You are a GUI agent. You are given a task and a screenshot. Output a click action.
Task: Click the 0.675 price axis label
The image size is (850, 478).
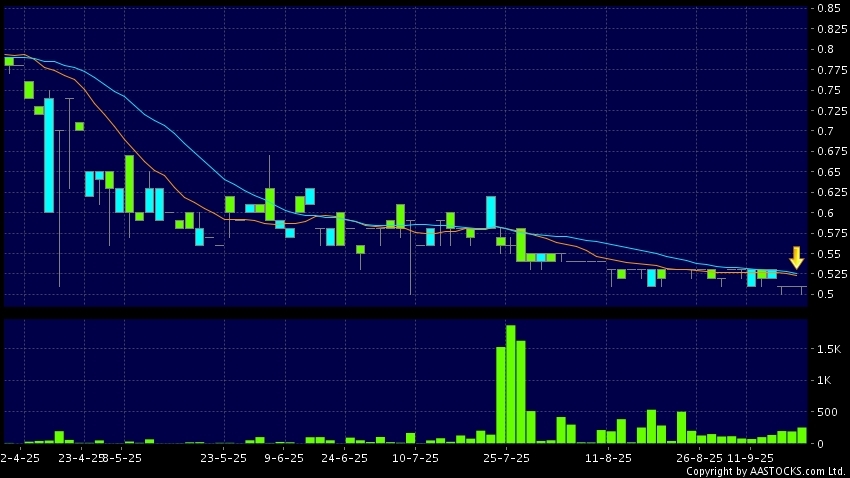832,151
